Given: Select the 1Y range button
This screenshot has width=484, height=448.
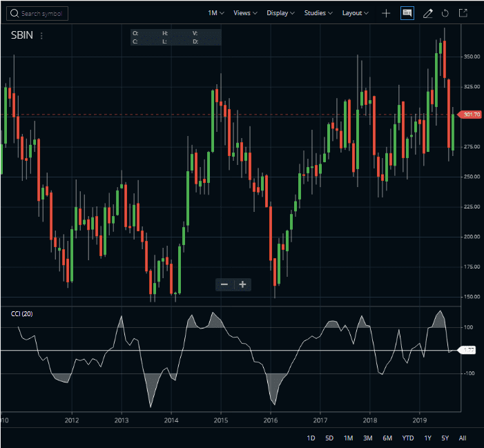Looking at the screenshot, I should tap(427, 438).
